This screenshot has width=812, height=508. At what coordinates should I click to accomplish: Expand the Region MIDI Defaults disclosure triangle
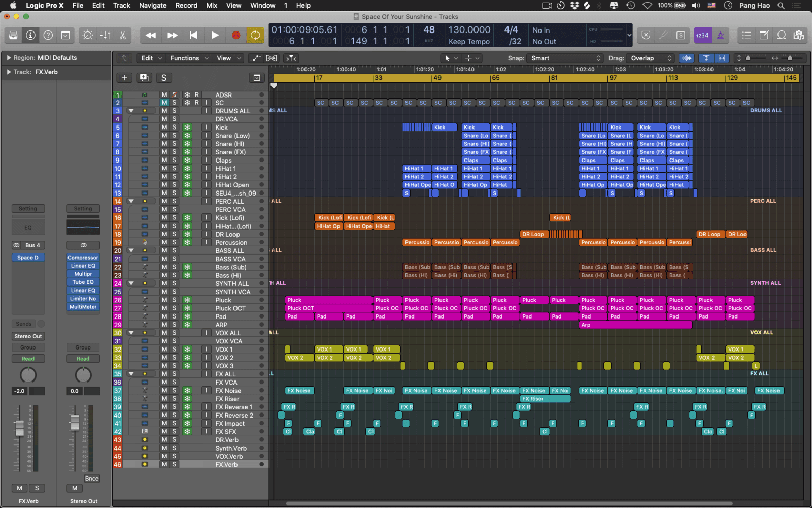[x=9, y=58]
